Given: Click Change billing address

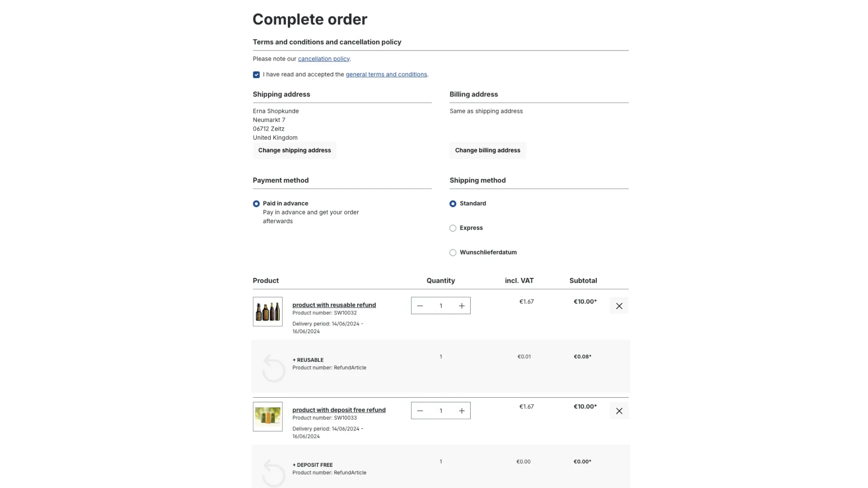Looking at the screenshot, I should click(487, 150).
